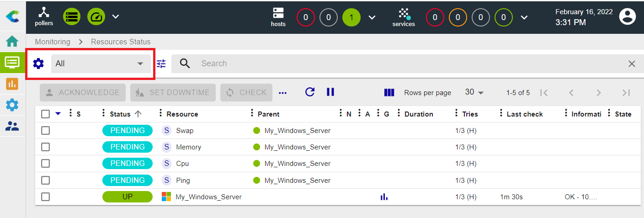Expand the hosts status counters chevron

372,17
